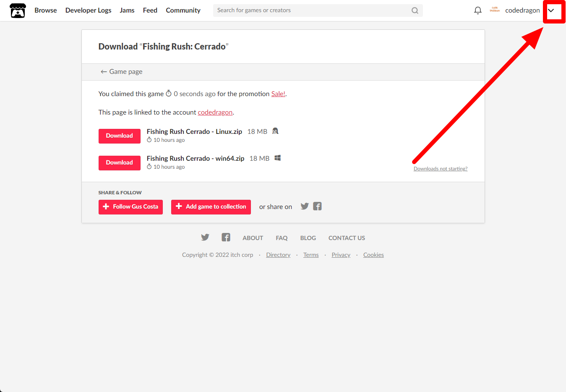Open the notifications bell
Viewport: 566px width, 392px height.
click(x=477, y=10)
